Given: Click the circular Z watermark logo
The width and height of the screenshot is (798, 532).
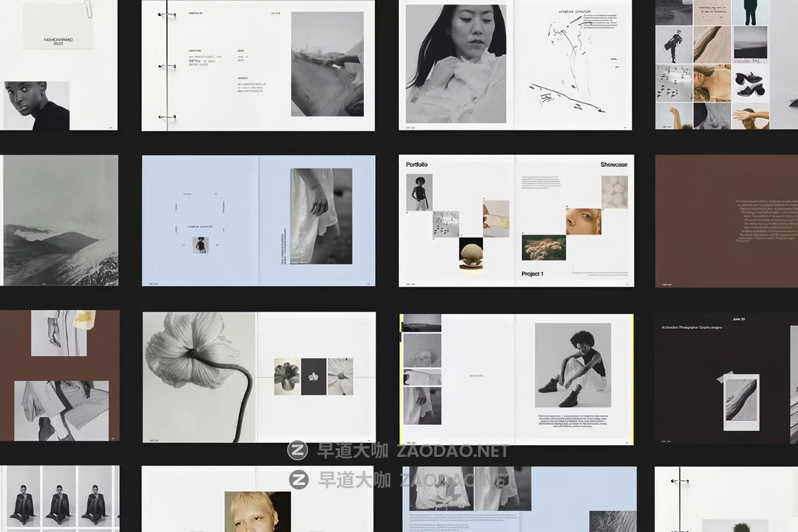Looking at the screenshot, I should [x=297, y=451].
